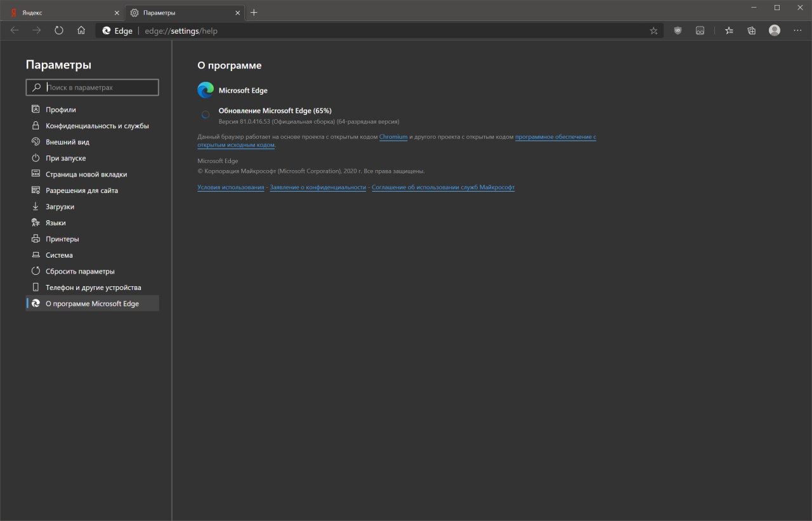The image size is (812, 521).
Task: Click the browser forward arrow
Action: (37, 30)
